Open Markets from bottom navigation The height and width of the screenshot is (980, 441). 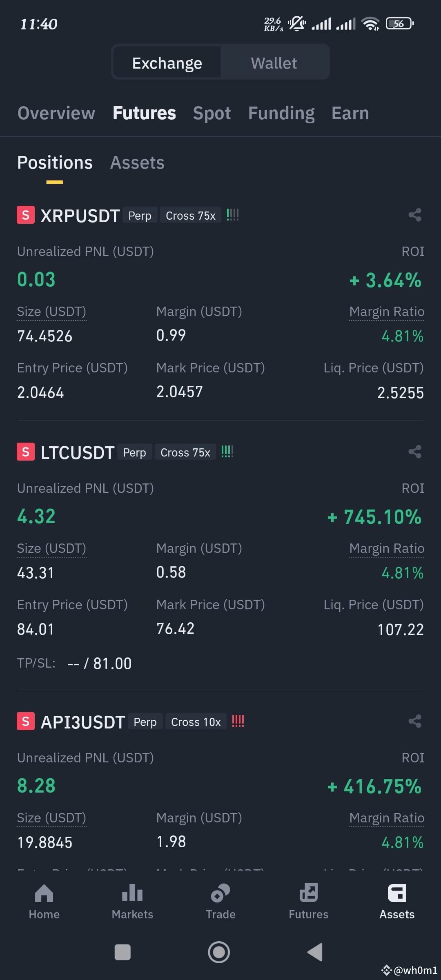point(132,902)
